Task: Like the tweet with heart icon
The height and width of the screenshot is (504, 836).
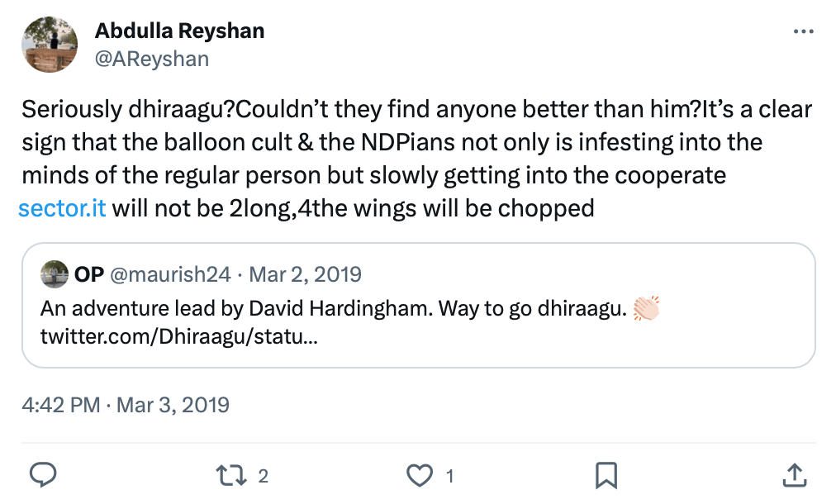Action: click(421, 474)
